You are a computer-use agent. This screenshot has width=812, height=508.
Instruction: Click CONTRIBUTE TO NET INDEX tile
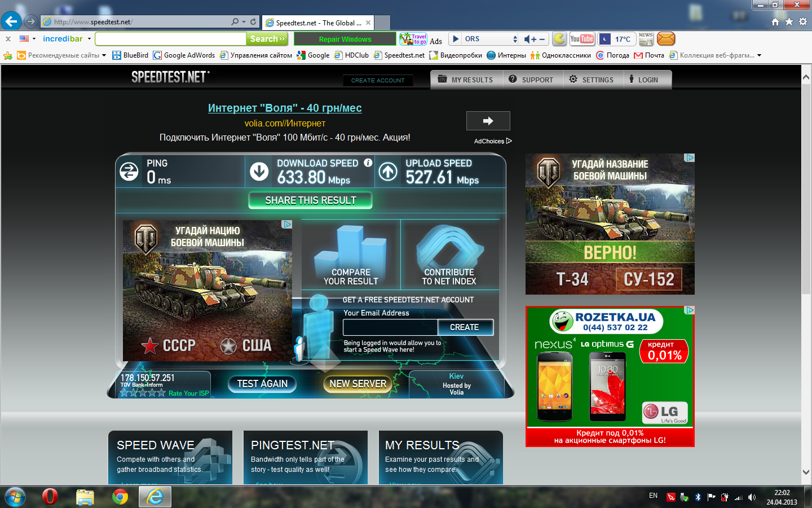(x=449, y=255)
